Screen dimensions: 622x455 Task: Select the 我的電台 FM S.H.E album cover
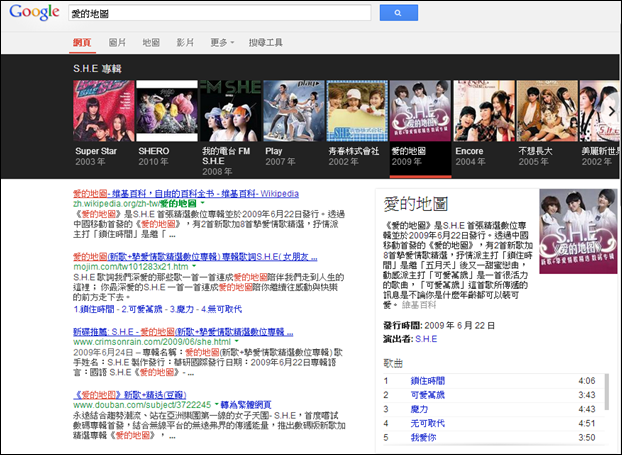click(230, 111)
